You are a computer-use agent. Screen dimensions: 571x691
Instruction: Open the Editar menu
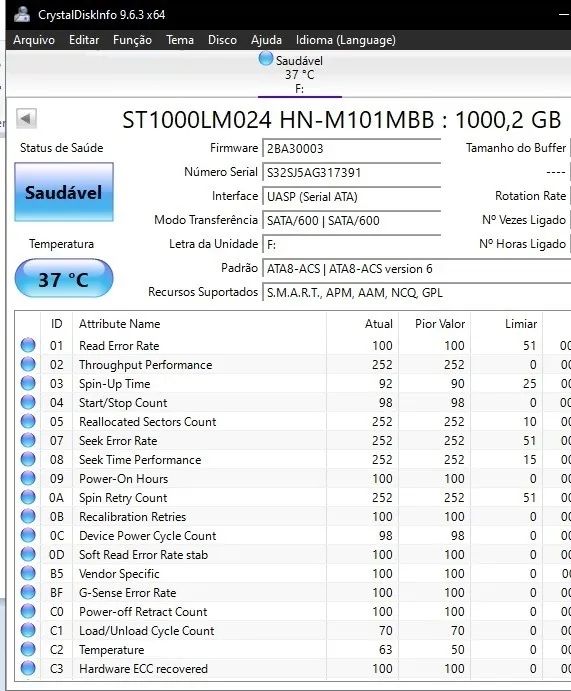coord(84,40)
